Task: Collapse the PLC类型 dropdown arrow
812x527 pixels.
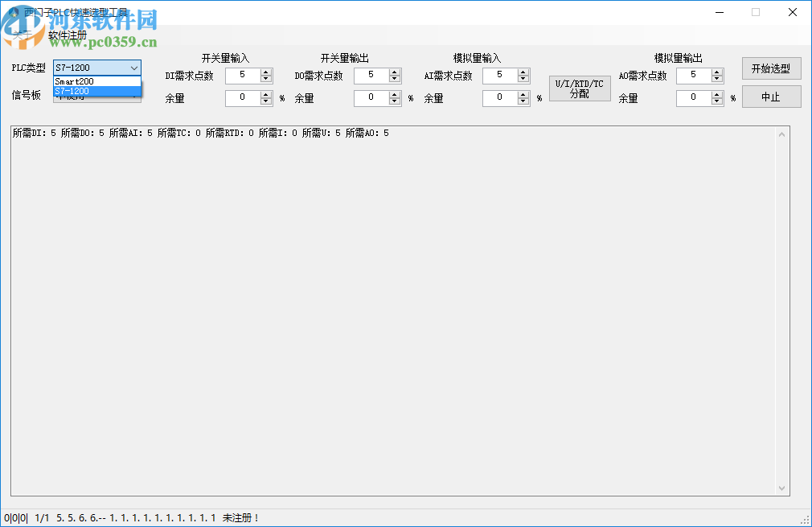Action: pyautogui.click(x=134, y=68)
